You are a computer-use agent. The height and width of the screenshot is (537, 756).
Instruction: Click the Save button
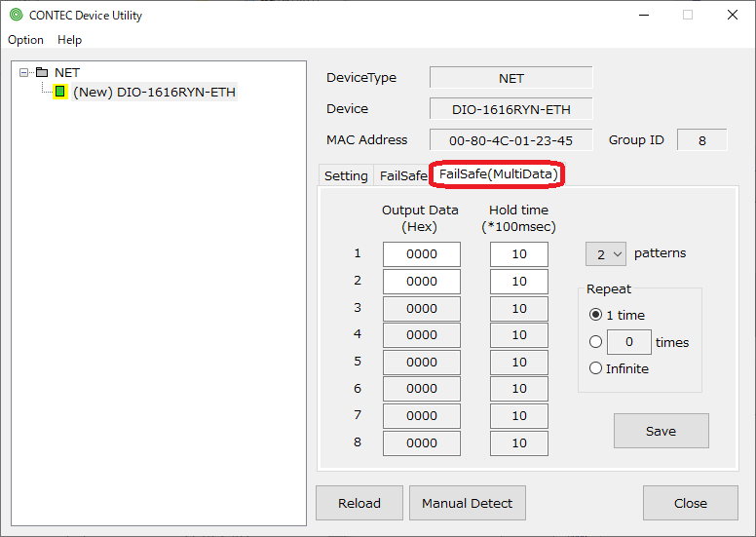(x=661, y=431)
